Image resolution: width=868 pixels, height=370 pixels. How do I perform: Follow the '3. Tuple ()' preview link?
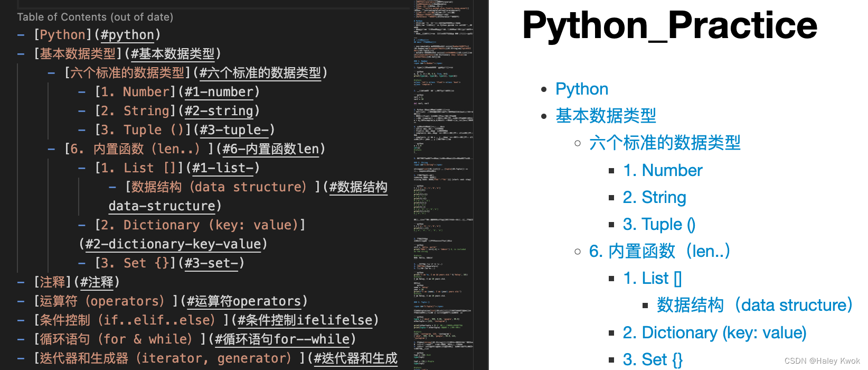[659, 224]
